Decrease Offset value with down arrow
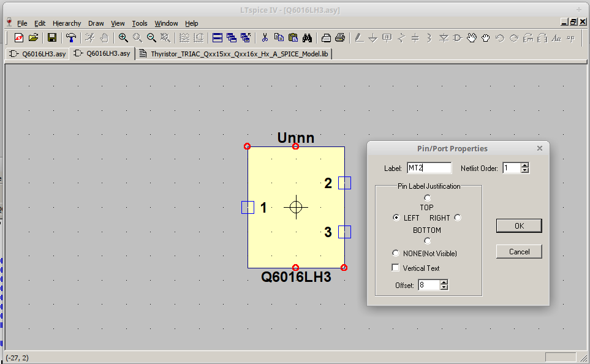The height and width of the screenshot is (364, 590). coord(444,287)
